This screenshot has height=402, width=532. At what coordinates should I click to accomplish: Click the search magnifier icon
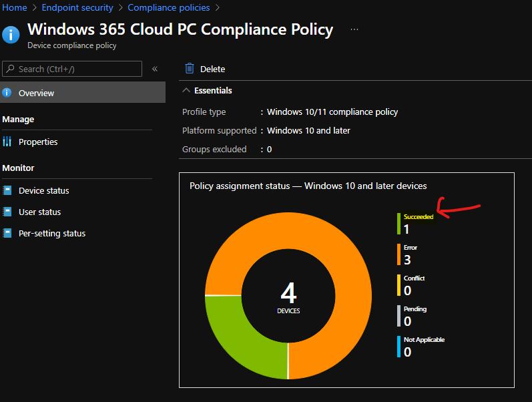pyautogui.click(x=11, y=69)
